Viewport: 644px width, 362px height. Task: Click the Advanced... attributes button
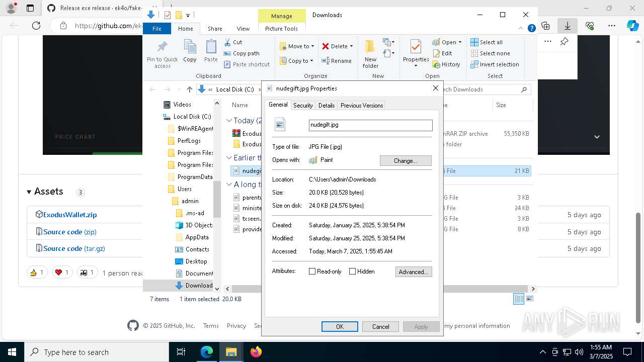[414, 272]
